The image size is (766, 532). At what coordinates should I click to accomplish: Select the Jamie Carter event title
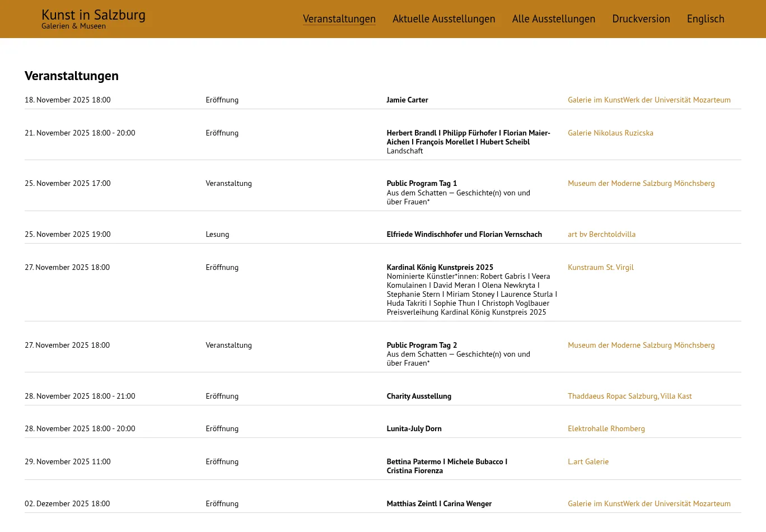tap(407, 100)
